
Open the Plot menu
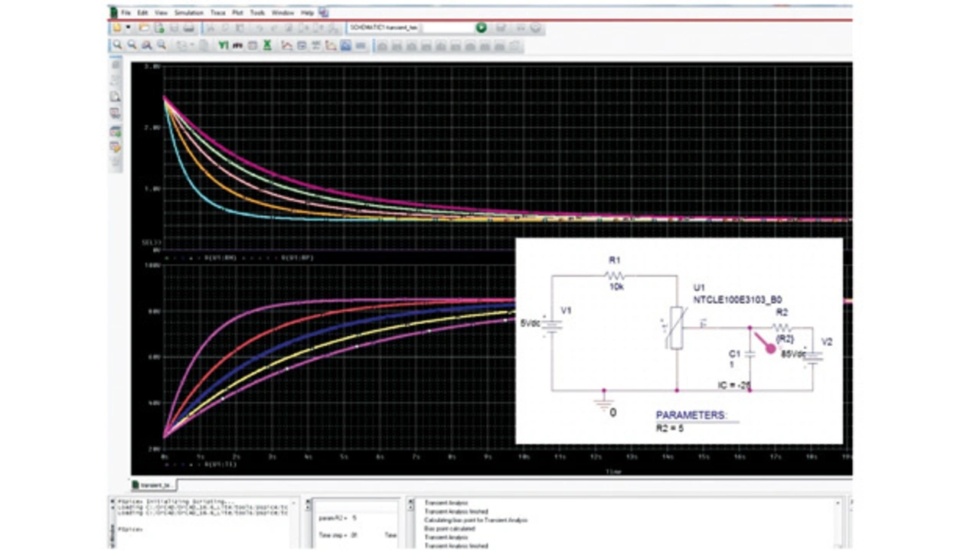click(238, 13)
